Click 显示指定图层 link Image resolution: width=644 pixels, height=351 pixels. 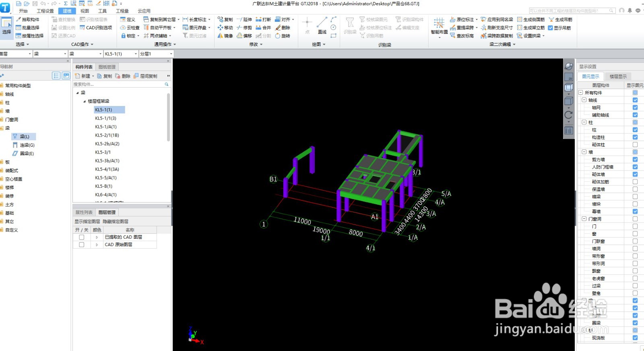(x=87, y=222)
